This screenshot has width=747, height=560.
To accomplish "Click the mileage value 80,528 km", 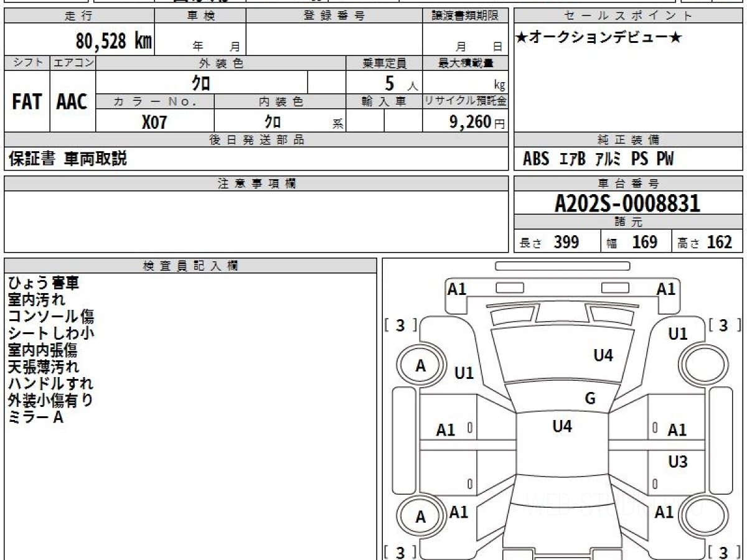I will point(114,41).
